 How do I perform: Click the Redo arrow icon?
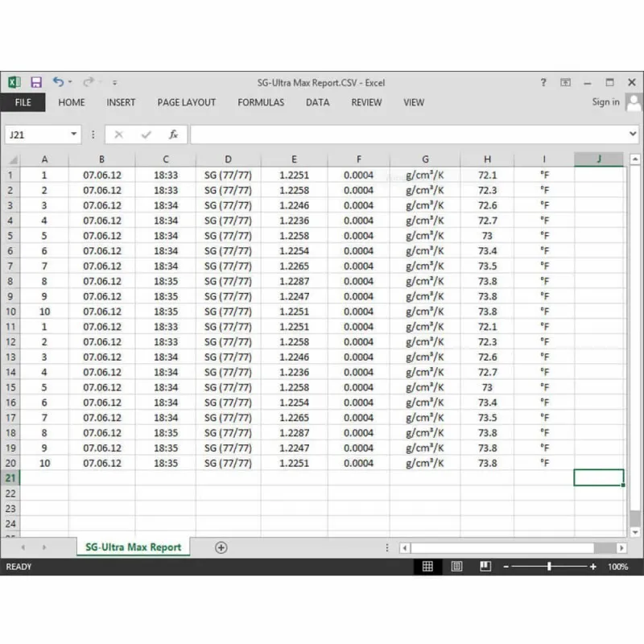click(88, 82)
